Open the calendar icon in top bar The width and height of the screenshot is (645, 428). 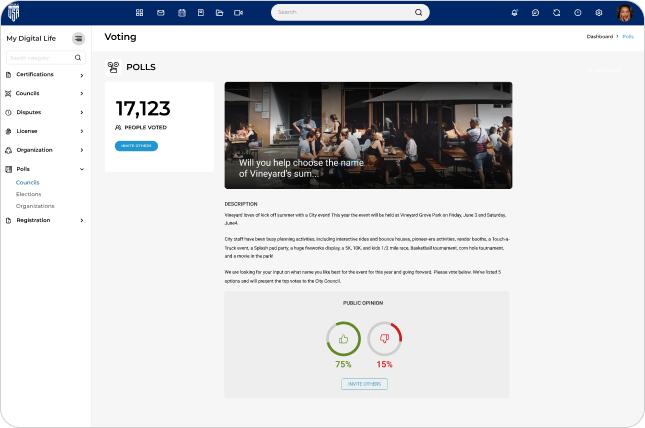181,13
